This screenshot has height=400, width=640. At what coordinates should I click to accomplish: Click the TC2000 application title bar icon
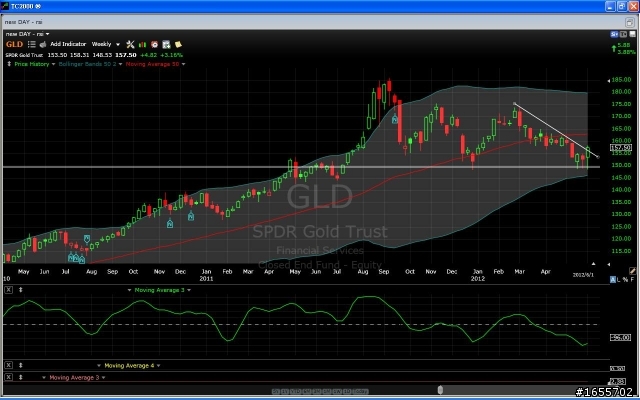click(x=5, y=6)
